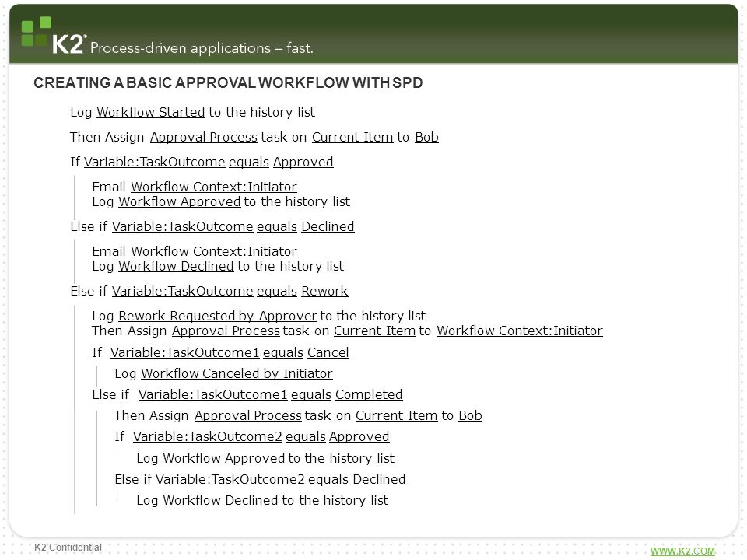This screenshot has width=747, height=560.
Task: Click Workflow Context:Initiator in the Rework Assign line
Action: [x=520, y=331]
